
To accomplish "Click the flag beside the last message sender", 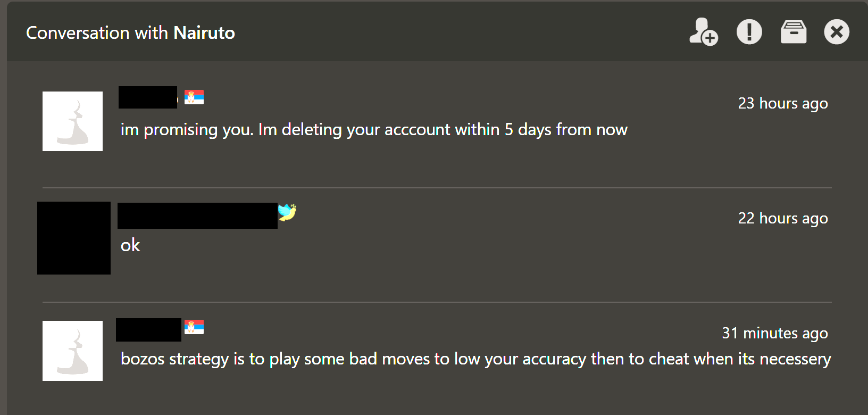I will point(194,327).
